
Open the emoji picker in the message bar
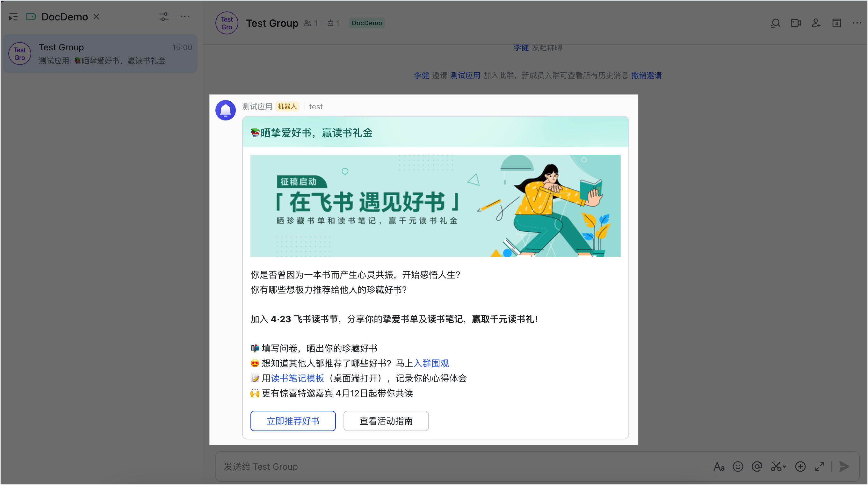(x=738, y=467)
